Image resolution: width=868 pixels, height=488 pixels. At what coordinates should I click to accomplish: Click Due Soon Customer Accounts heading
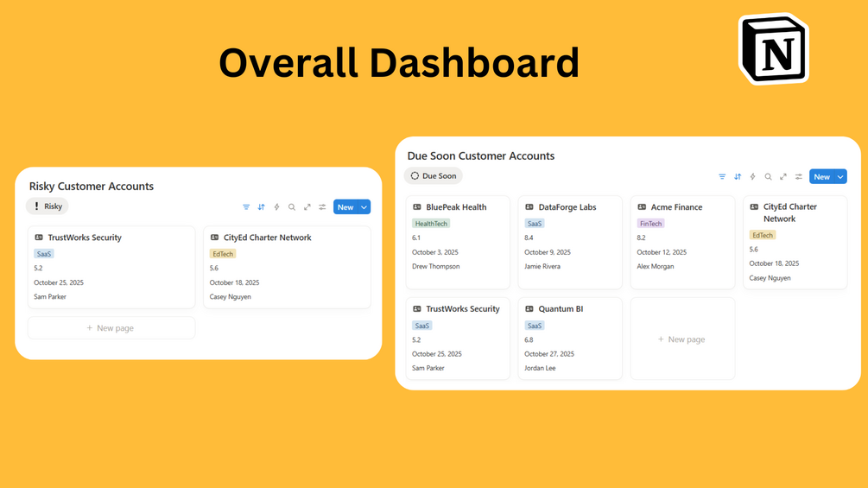pyautogui.click(x=481, y=156)
